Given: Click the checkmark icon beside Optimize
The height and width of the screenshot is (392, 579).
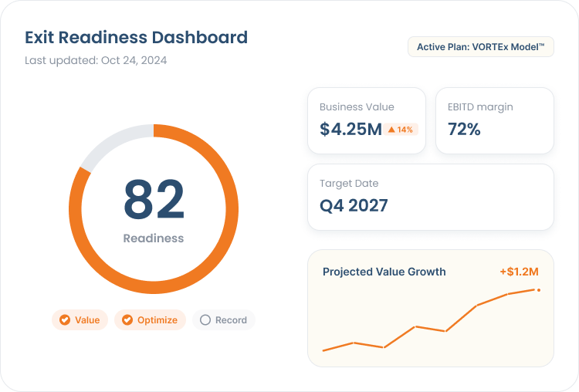Looking at the screenshot, I should point(127,319).
